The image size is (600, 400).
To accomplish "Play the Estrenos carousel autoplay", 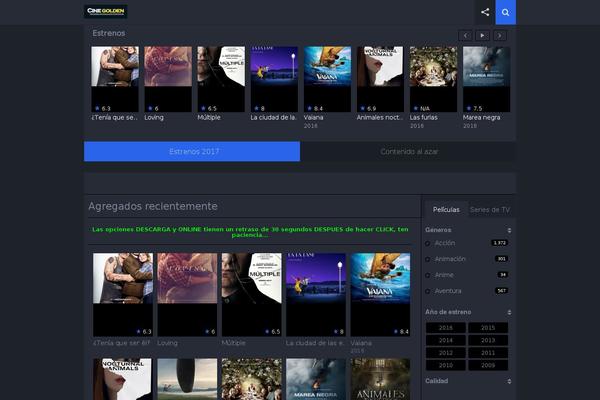I will point(482,36).
